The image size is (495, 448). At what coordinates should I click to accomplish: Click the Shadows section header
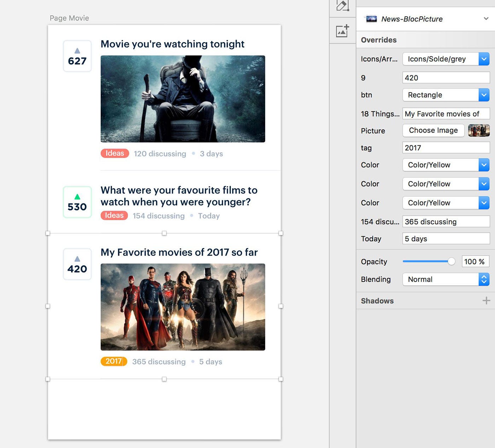[x=377, y=301]
